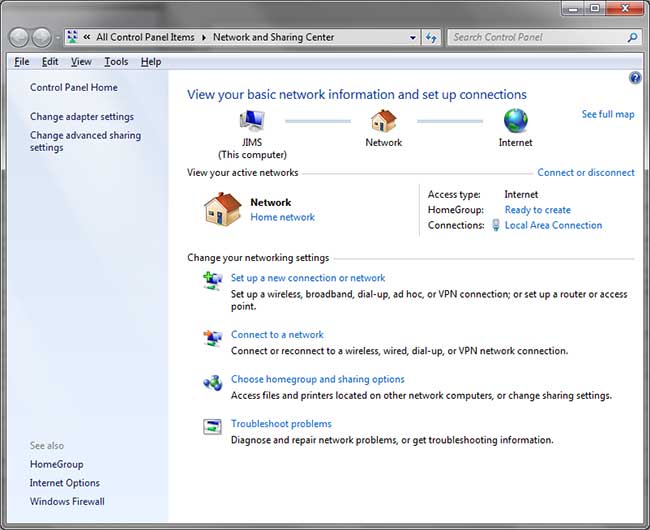Go to Control Panel Home
The image size is (650, 530).
[x=74, y=87]
